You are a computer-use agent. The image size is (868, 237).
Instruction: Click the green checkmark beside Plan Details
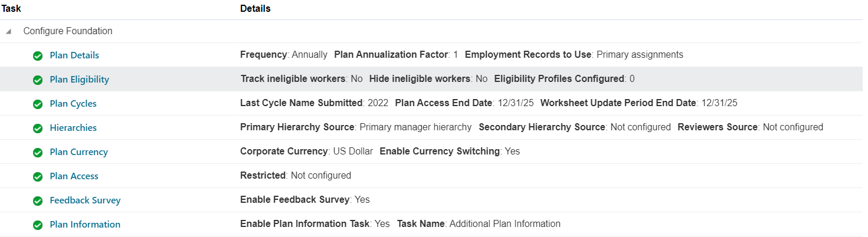pyautogui.click(x=38, y=55)
